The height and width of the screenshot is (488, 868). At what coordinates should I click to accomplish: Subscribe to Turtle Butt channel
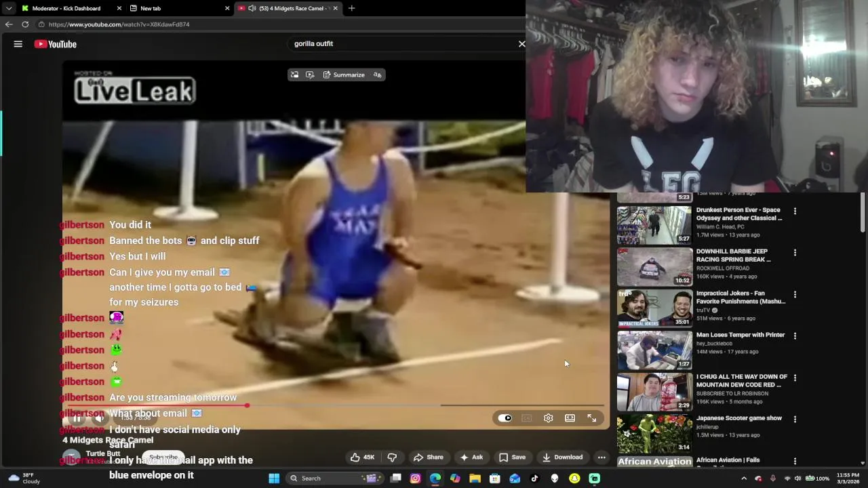[163, 457]
